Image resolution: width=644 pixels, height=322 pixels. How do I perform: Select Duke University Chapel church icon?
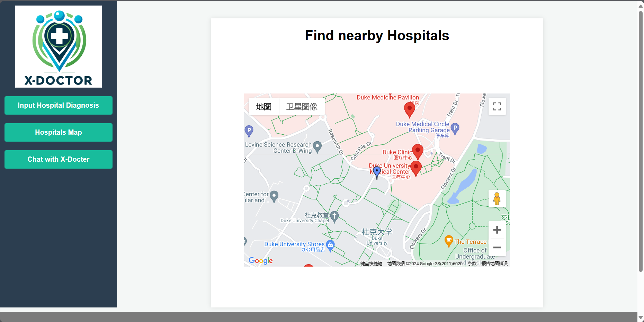(334, 217)
